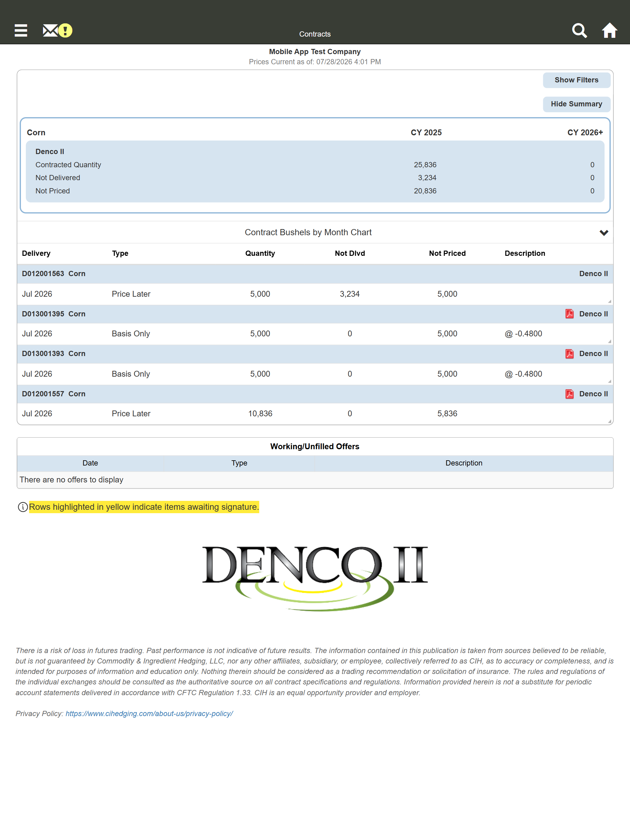Click the yellow highlighted signature note

(x=144, y=507)
